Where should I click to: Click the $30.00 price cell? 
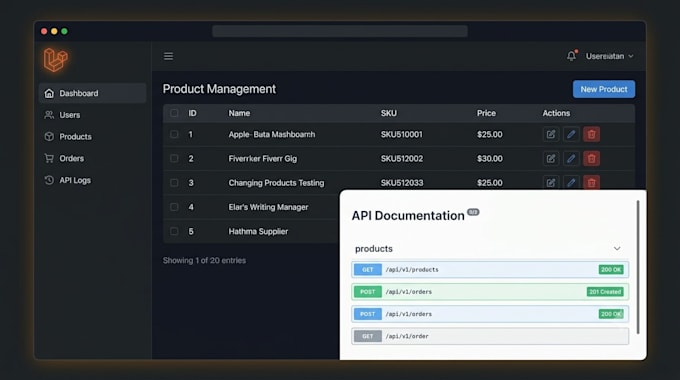490,159
